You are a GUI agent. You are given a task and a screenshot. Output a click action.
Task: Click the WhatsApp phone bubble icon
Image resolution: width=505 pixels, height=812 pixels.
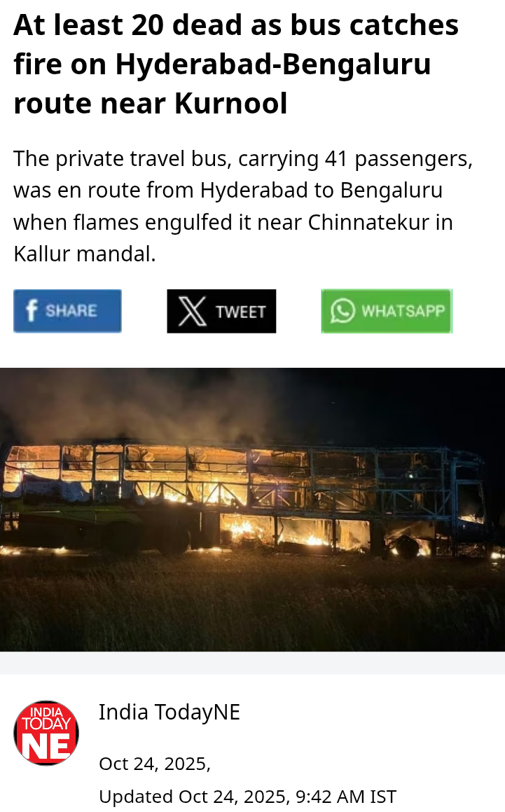(343, 310)
